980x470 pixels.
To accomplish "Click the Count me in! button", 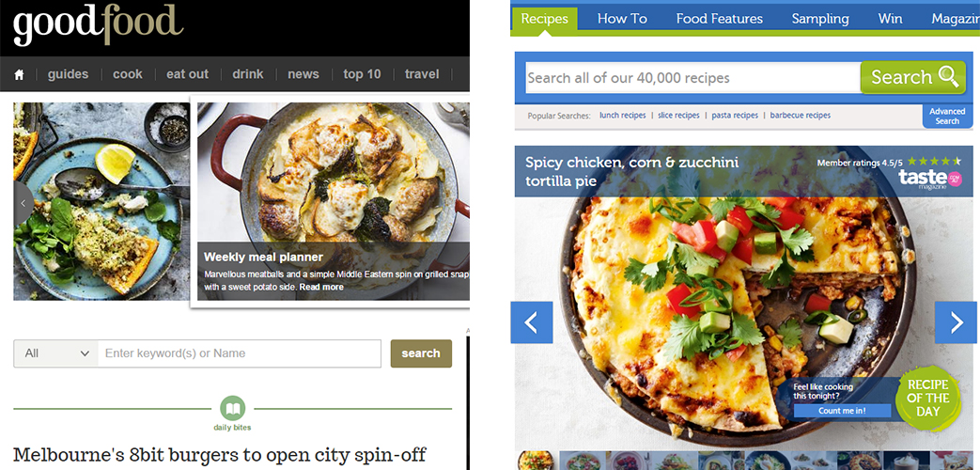I will (843, 411).
